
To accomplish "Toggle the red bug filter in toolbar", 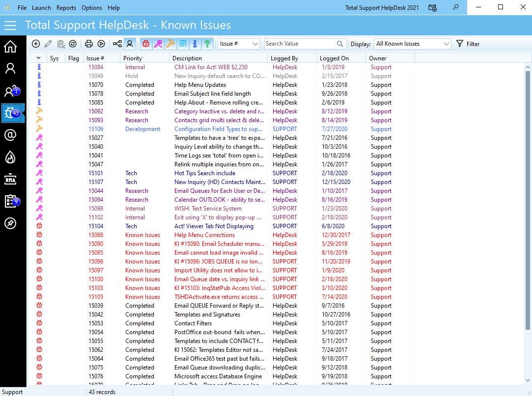I will [145, 44].
